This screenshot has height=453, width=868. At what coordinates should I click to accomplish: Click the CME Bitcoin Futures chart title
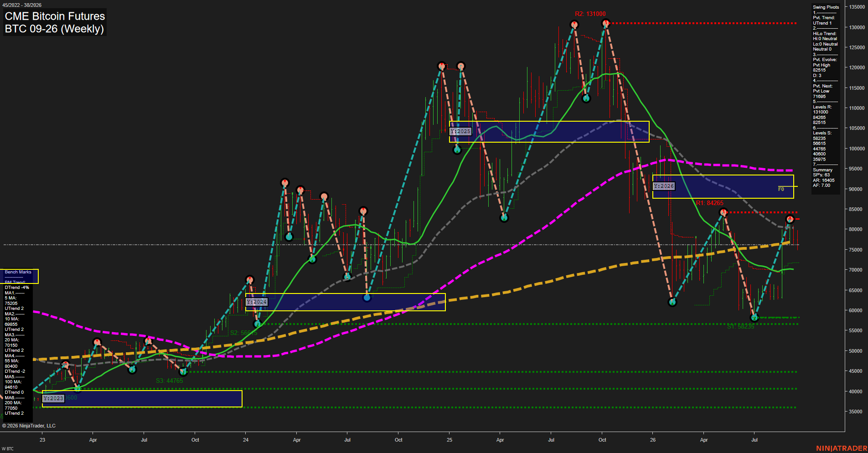55,16
